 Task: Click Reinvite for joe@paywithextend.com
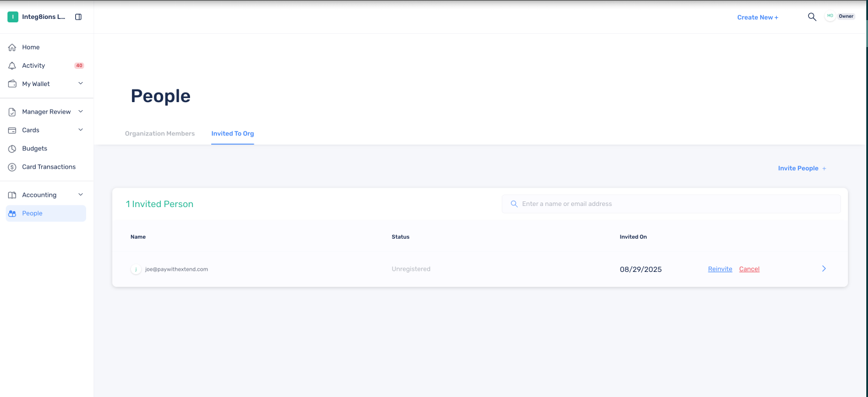[x=720, y=269]
